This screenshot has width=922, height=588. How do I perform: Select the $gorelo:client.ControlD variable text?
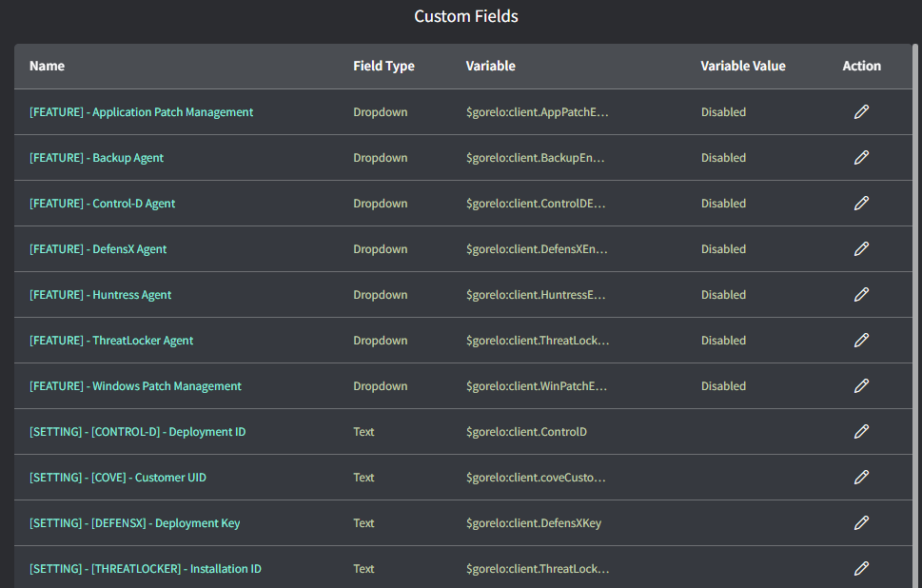point(526,432)
